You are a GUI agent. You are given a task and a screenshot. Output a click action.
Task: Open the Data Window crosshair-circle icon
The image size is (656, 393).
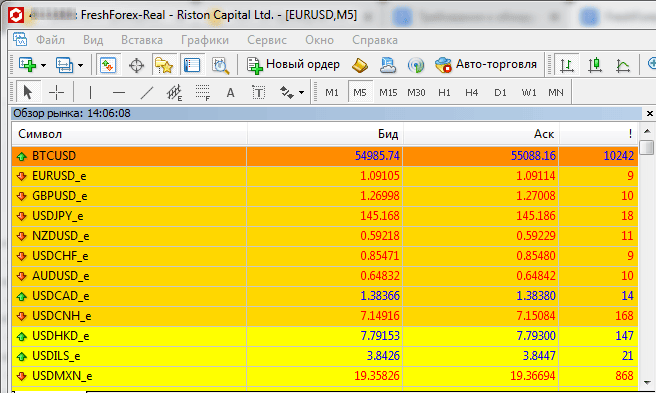point(136,65)
